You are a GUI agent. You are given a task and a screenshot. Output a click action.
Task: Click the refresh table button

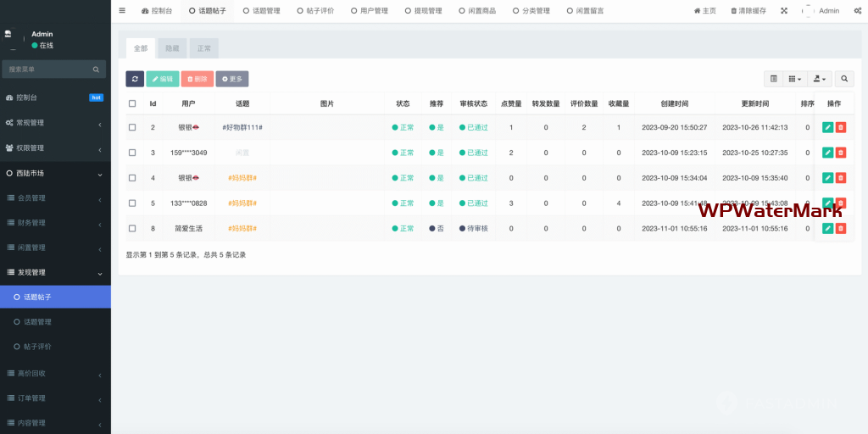pyautogui.click(x=135, y=79)
